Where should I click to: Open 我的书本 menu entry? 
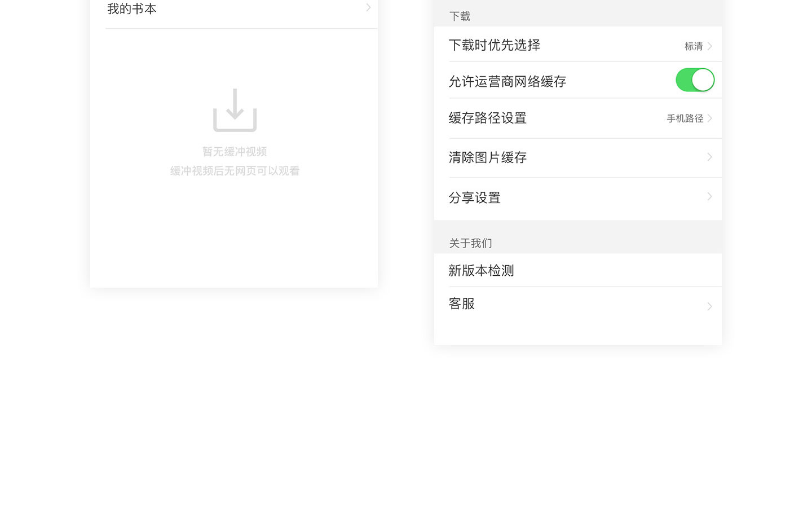[132, 9]
